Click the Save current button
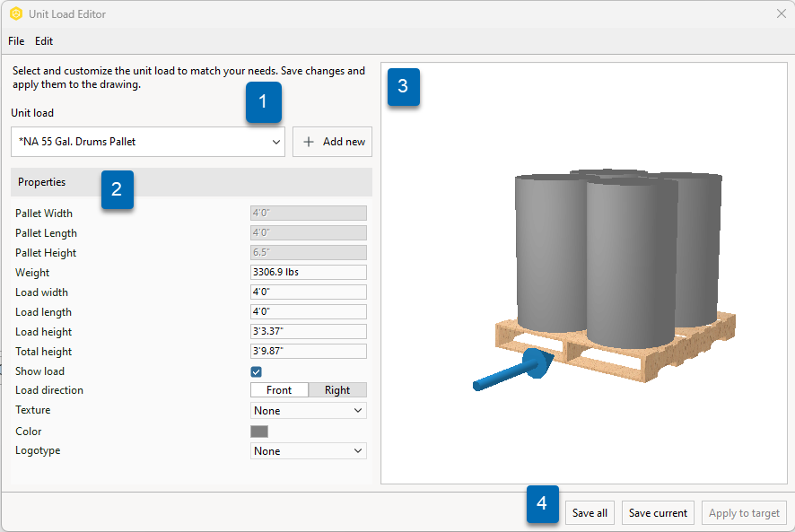This screenshot has width=795, height=532. (x=658, y=513)
